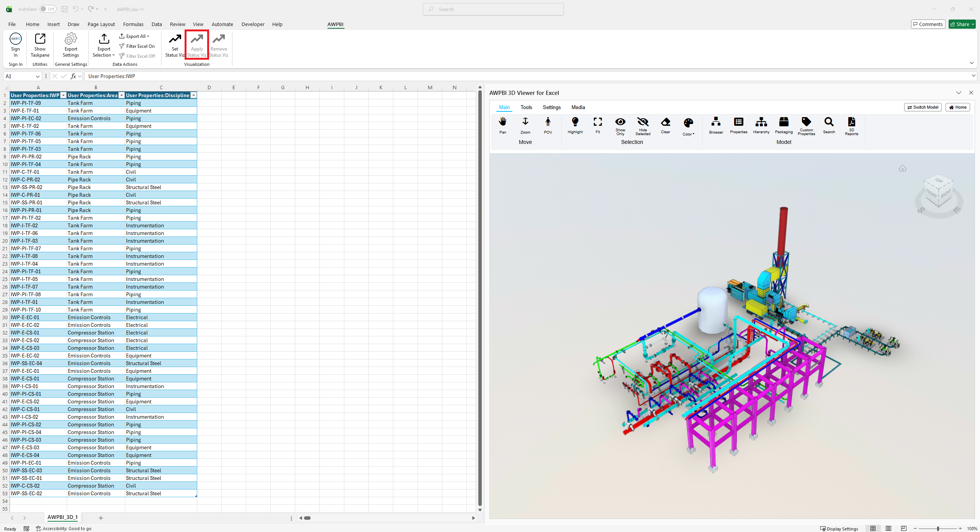The width and height of the screenshot is (980, 532).
Task: Open the Developer ribbon tab
Action: click(x=253, y=24)
